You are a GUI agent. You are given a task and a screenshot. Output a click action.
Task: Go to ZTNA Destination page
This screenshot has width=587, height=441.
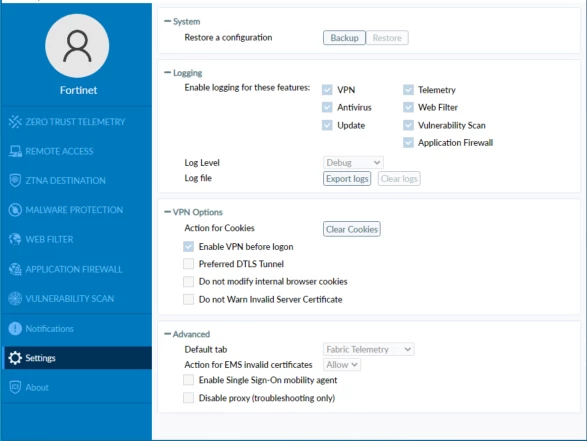(x=66, y=180)
